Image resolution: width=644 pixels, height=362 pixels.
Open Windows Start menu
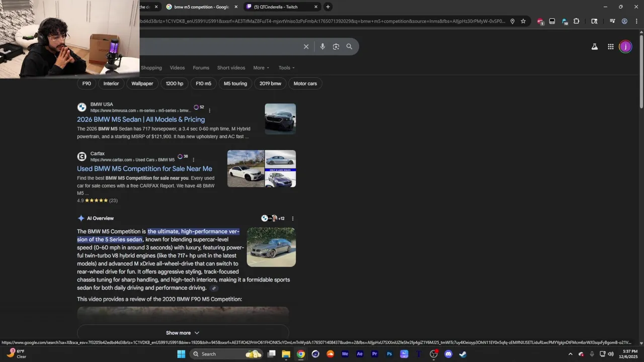181,354
